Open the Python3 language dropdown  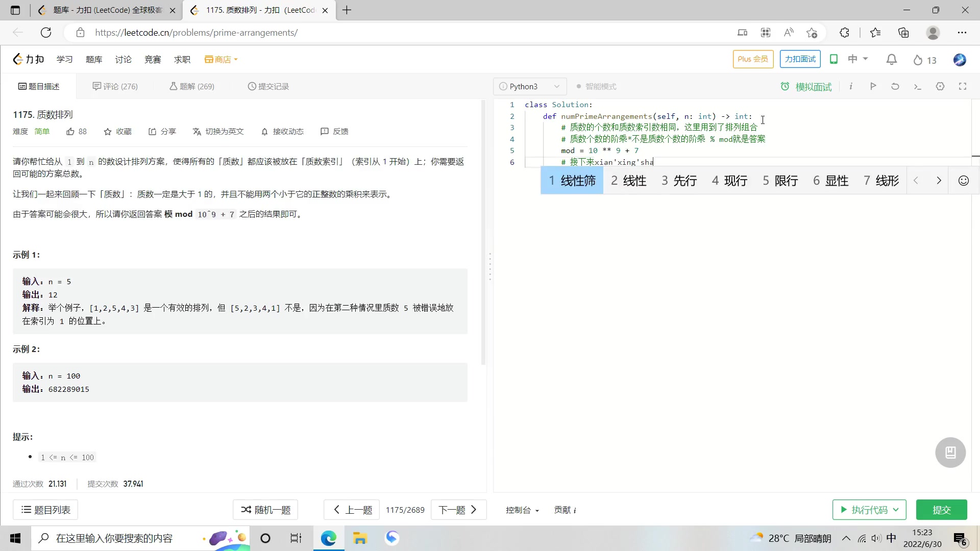[x=530, y=87]
